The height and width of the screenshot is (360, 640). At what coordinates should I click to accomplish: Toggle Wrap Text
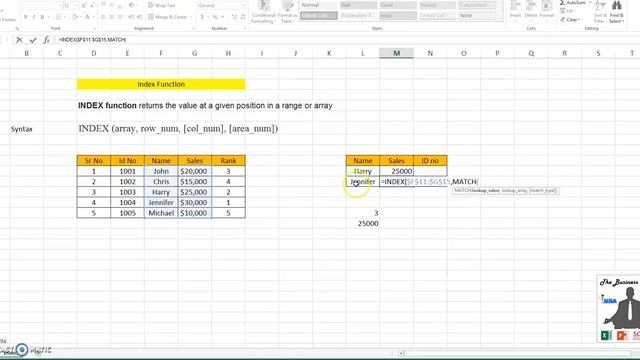(x=161, y=5)
